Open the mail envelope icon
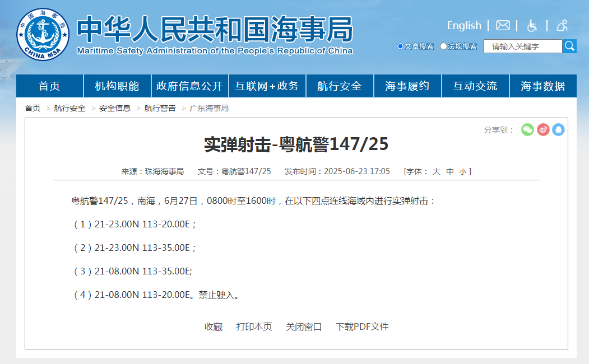589x364 pixels. pyautogui.click(x=503, y=25)
